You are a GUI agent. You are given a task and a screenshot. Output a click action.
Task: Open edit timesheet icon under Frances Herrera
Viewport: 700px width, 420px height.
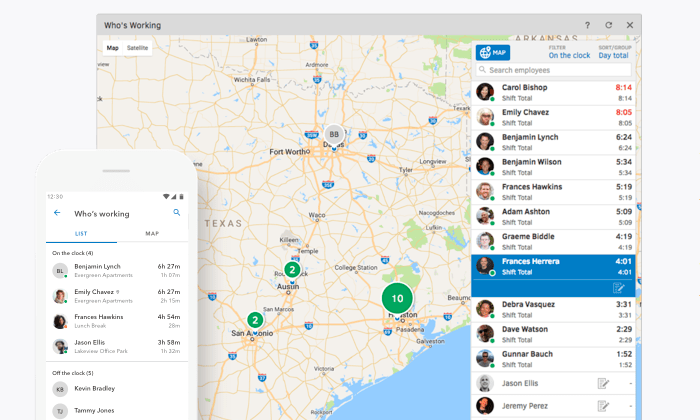(619, 288)
